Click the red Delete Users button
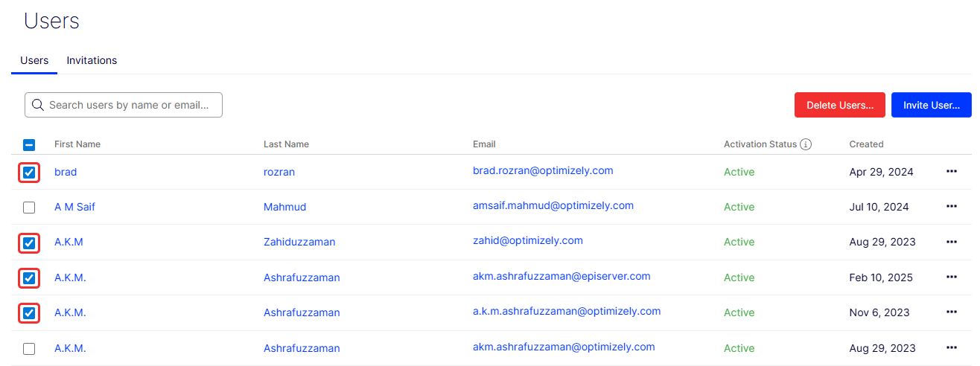Image resolution: width=980 pixels, height=366 pixels. (840, 105)
